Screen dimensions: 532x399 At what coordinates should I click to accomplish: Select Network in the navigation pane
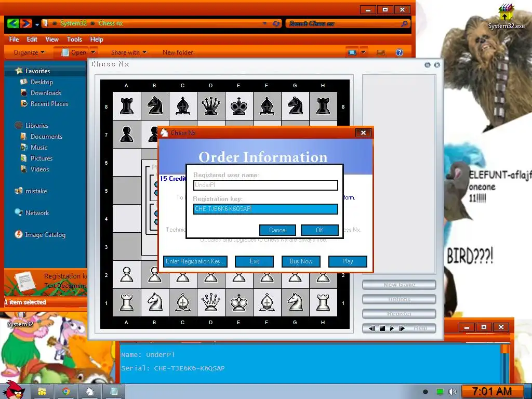click(37, 212)
